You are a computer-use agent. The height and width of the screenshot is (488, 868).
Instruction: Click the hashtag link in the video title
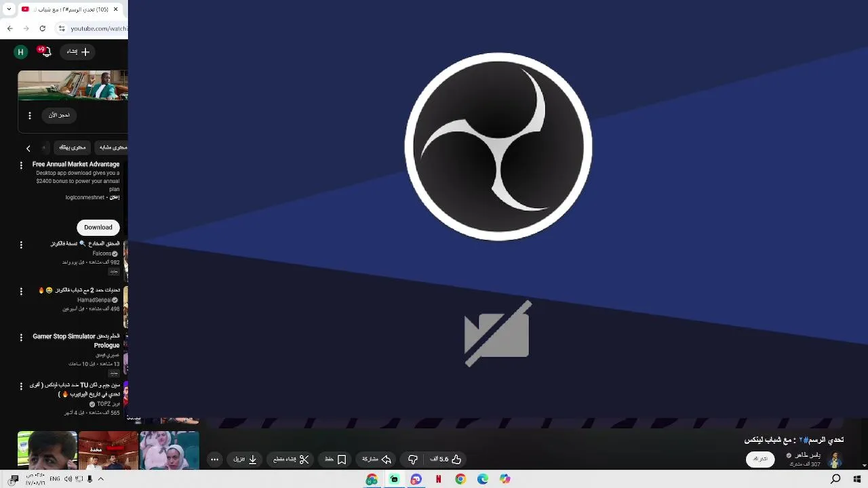[802, 440]
